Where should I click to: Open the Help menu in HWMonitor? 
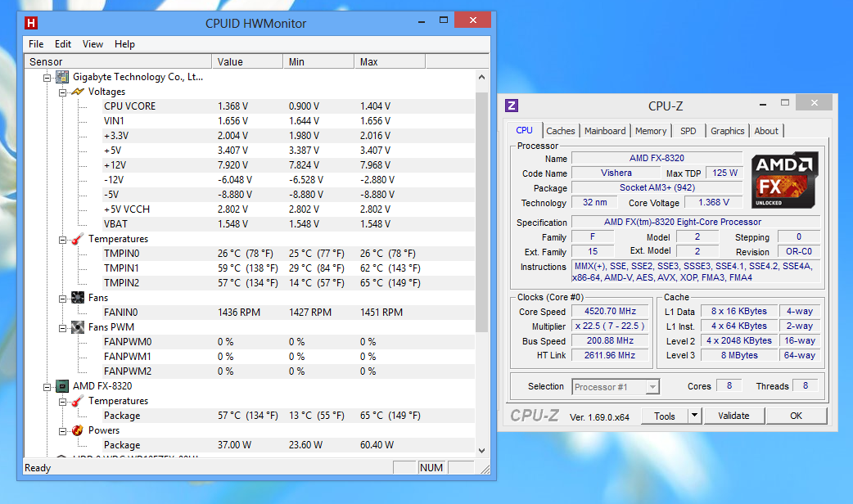pyautogui.click(x=124, y=44)
